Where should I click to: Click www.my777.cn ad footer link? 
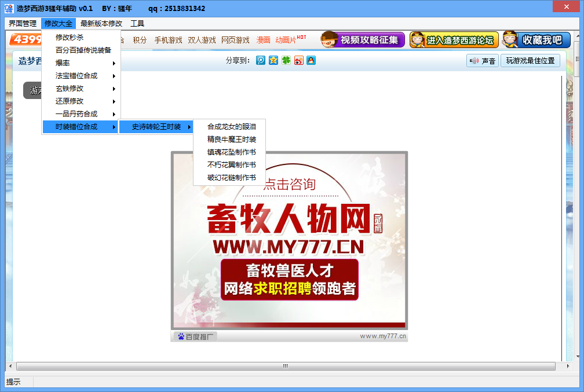383,336
